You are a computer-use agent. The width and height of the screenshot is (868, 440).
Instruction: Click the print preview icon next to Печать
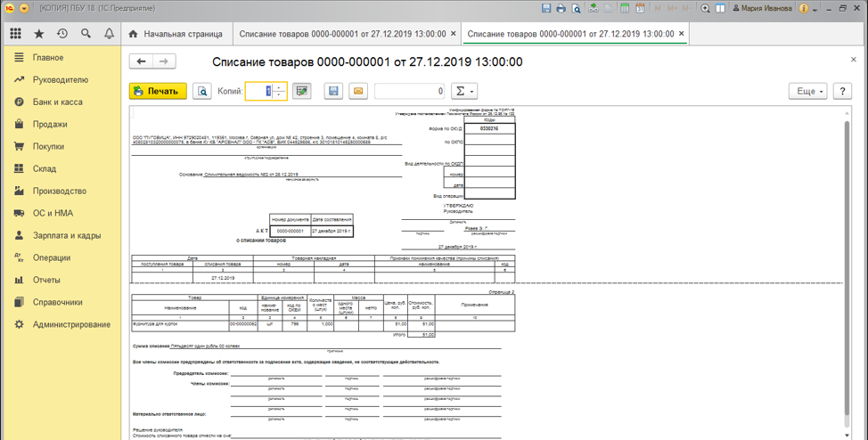coord(202,91)
